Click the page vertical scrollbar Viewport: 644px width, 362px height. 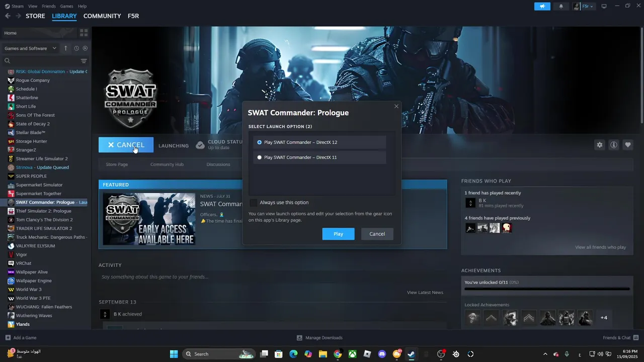641,75
